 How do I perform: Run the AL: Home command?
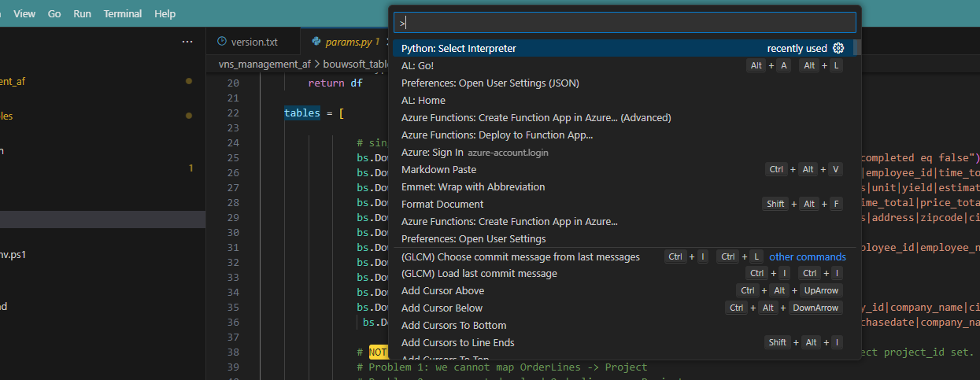pos(624,100)
